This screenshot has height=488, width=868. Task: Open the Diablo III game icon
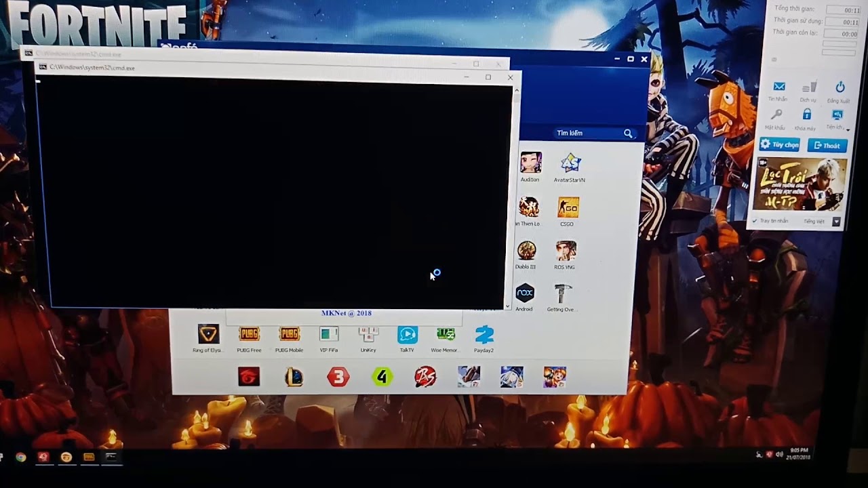(x=526, y=251)
